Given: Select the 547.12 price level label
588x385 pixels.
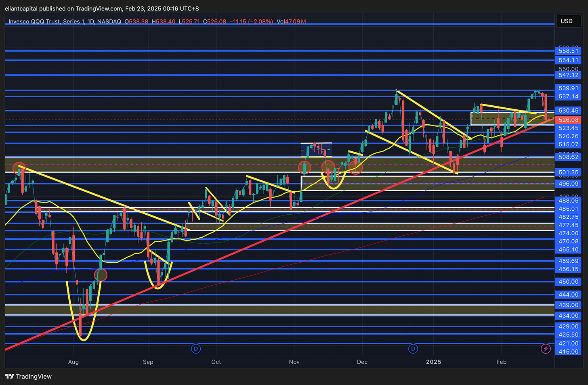Looking at the screenshot, I should pos(568,75).
